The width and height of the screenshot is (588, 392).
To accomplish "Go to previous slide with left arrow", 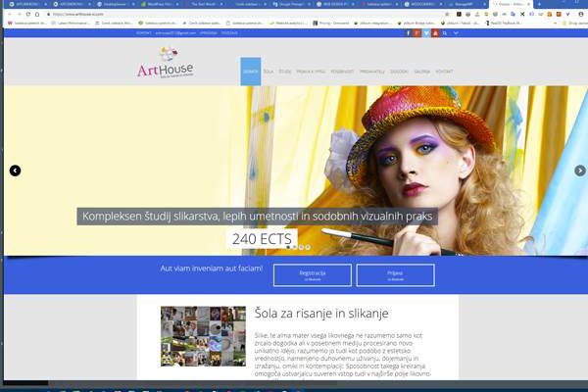I will tap(15, 171).
